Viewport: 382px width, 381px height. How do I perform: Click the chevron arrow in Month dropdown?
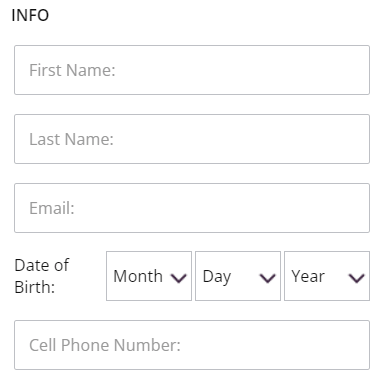click(179, 278)
